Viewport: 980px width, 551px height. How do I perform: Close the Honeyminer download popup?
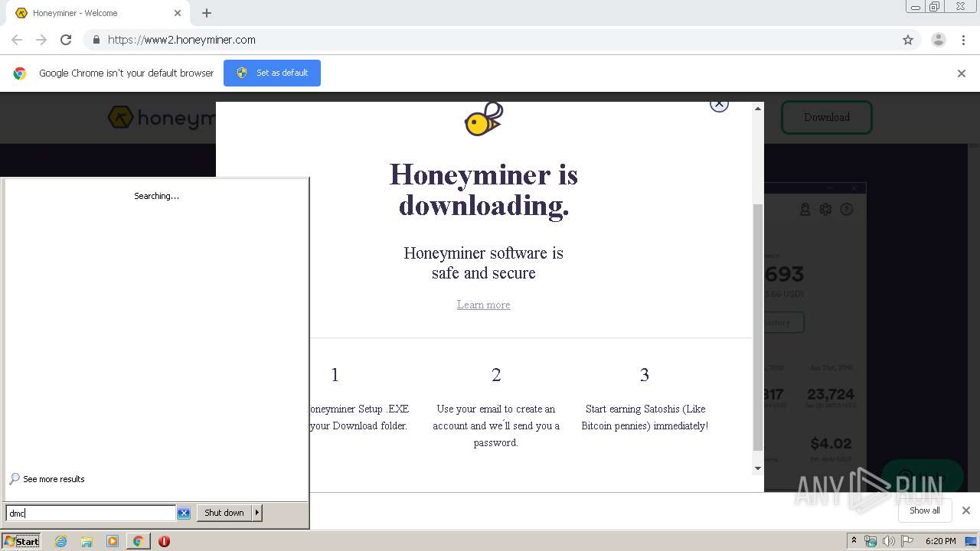(719, 104)
